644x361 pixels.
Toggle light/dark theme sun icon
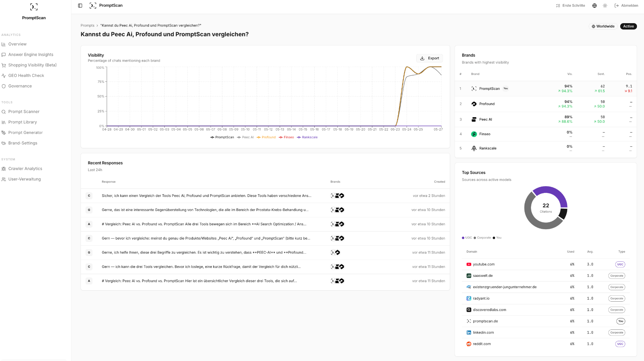605,6
